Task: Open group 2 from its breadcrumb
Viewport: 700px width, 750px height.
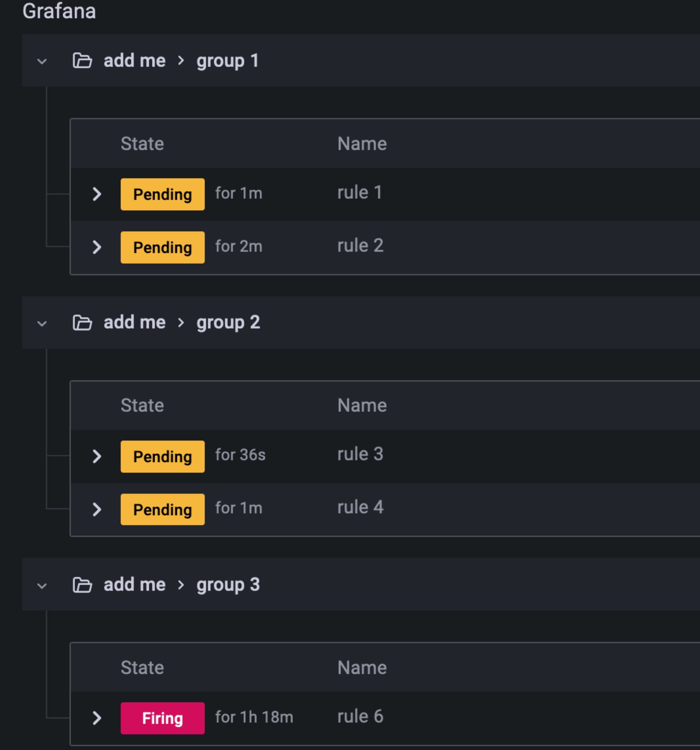Action: (x=228, y=322)
